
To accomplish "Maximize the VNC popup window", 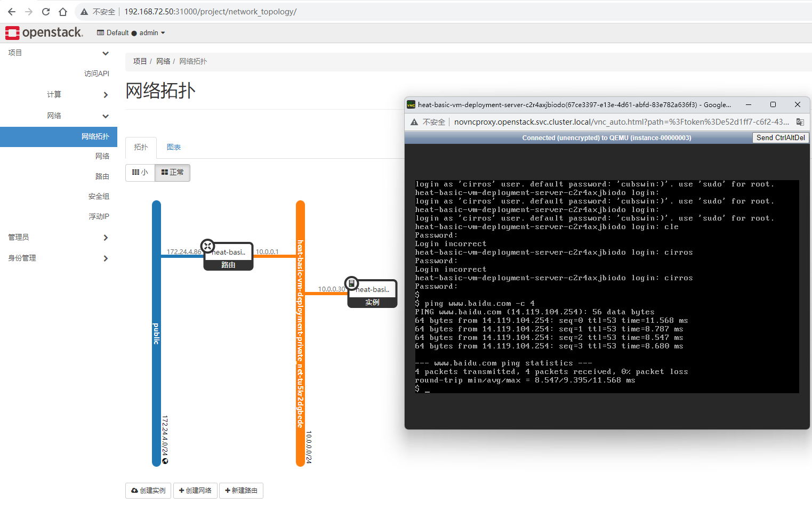I will tap(773, 105).
